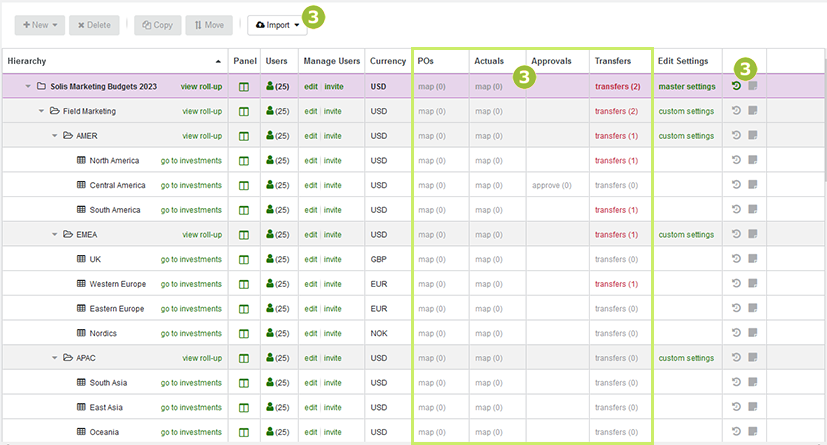Click users icon for Field Marketing
Viewport: 827px width, 445px height.
click(270, 111)
